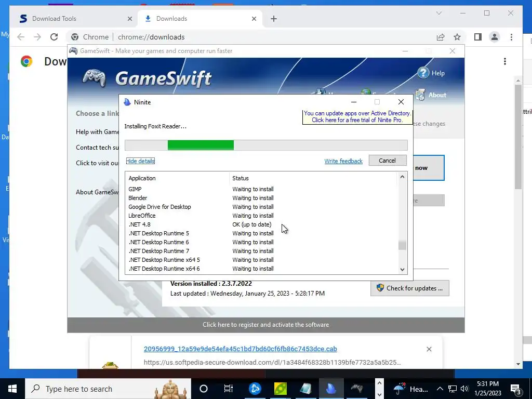This screenshot has width=532, height=399.
Task: Switch to the Downloads tab
Action: coord(200,19)
